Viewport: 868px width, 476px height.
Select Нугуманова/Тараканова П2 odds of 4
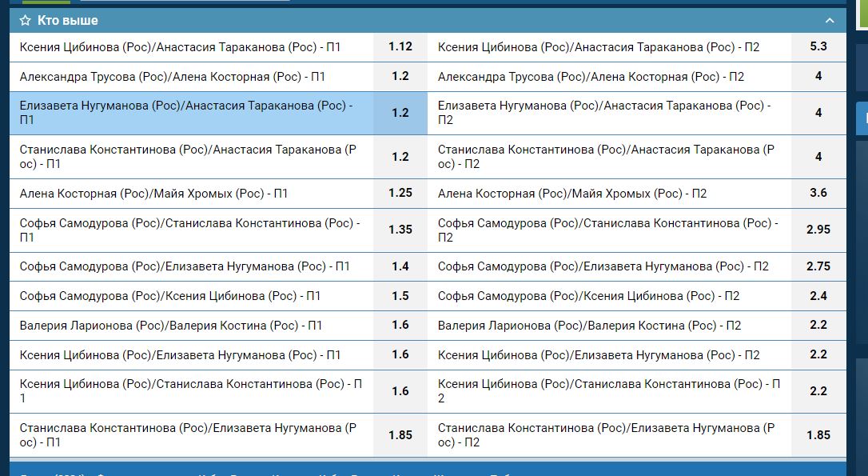point(818,113)
